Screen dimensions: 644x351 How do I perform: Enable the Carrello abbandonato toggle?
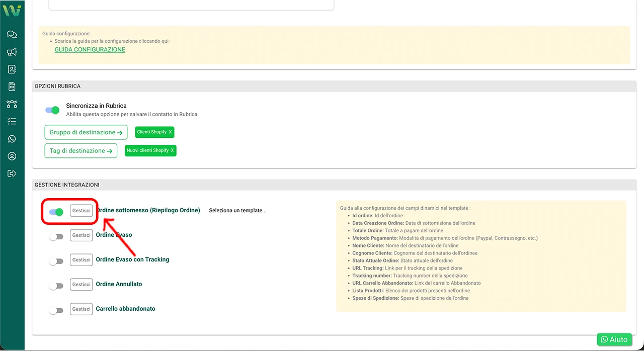56,310
